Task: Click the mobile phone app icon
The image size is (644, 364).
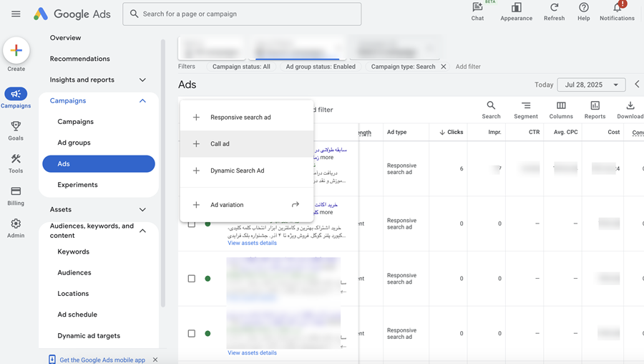Action: (x=52, y=360)
